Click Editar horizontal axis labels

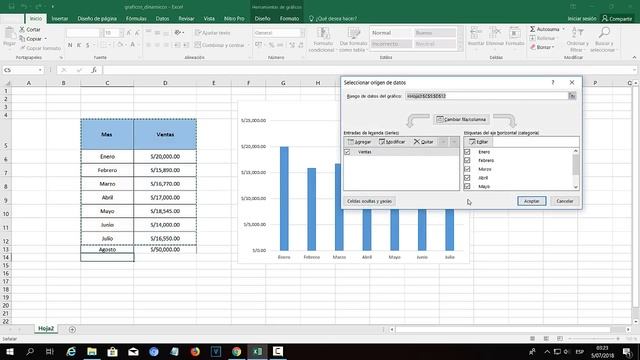point(478,142)
